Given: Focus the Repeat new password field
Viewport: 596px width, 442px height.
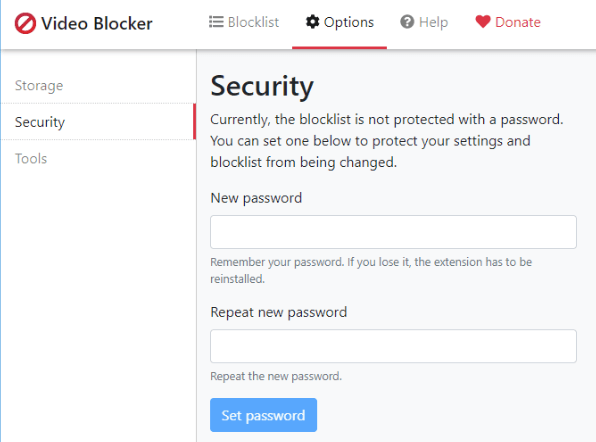Looking at the screenshot, I should (393, 346).
